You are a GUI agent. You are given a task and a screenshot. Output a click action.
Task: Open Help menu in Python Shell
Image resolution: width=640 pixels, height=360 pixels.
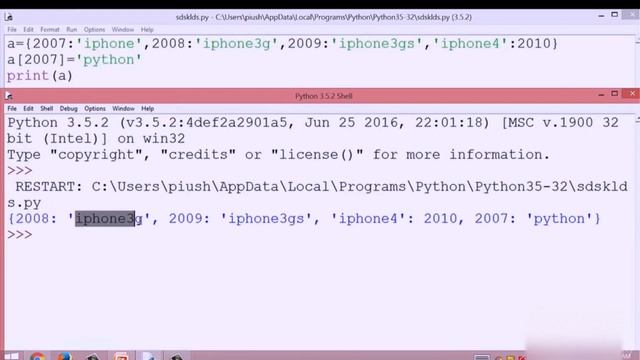tap(147, 109)
